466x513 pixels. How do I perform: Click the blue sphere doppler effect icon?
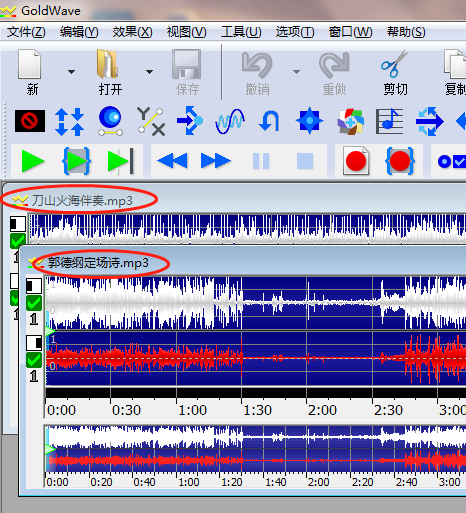[110, 121]
